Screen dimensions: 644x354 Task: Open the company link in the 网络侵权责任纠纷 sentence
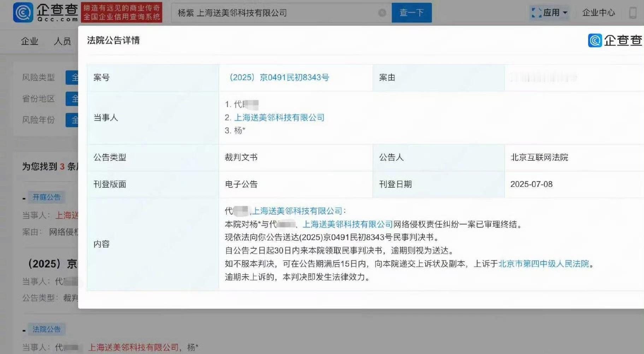[348, 224]
